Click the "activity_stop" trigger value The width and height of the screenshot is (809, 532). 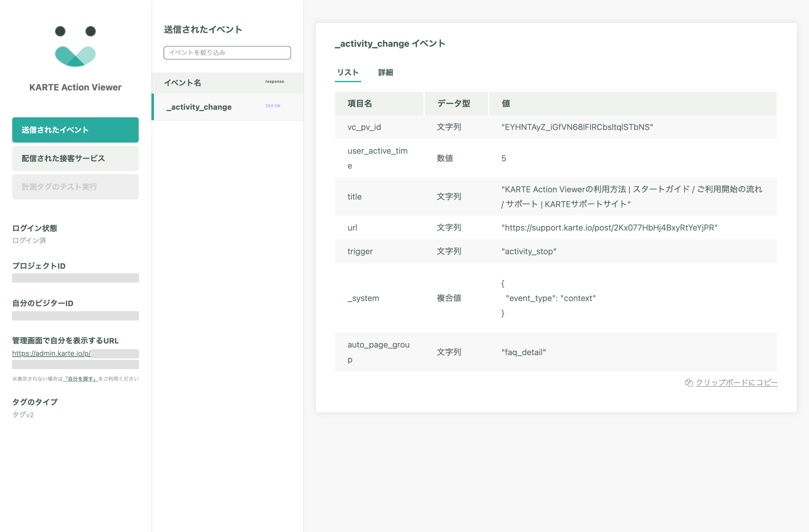(529, 251)
